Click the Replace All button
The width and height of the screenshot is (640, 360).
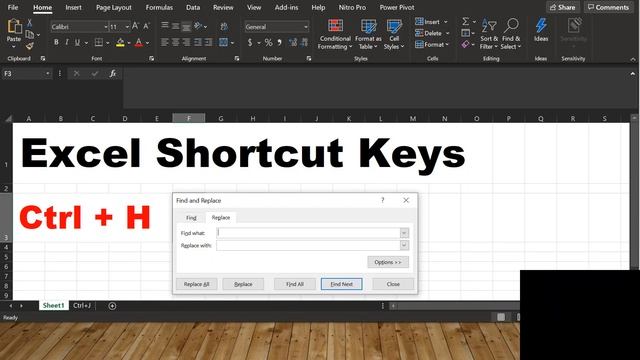[197, 284]
